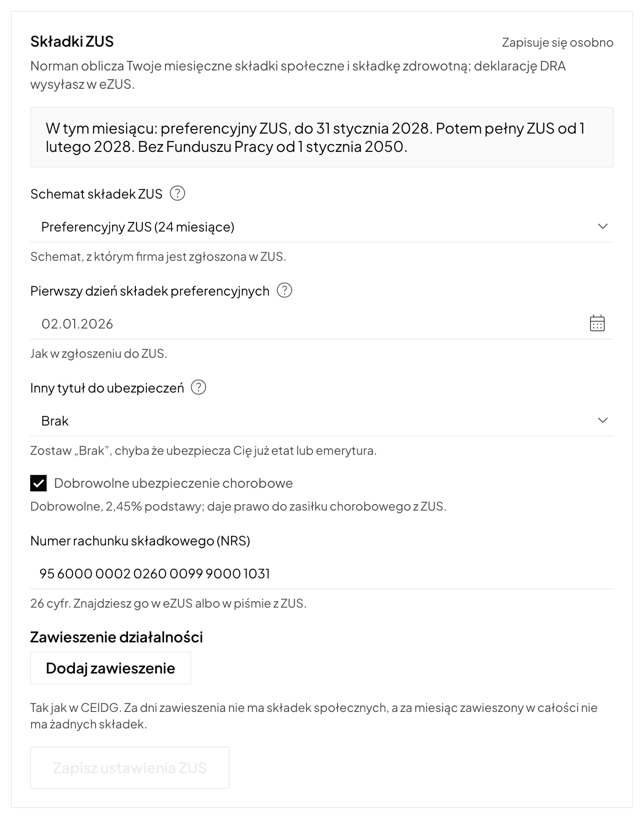Click the NRS account number field
Viewport: 644px width, 819px height.
coord(322,574)
